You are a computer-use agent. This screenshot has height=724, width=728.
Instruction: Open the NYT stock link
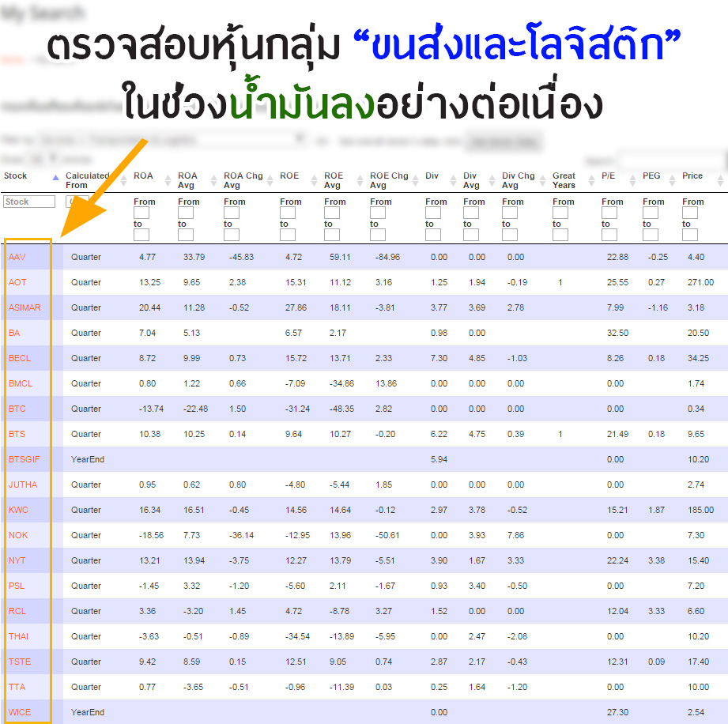17,560
